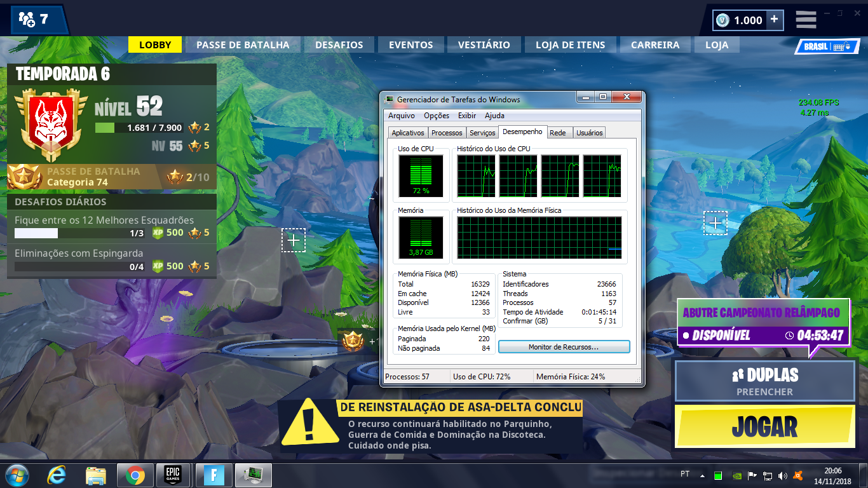Open the Windows Start button
868x488 pixels.
click(x=17, y=475)
